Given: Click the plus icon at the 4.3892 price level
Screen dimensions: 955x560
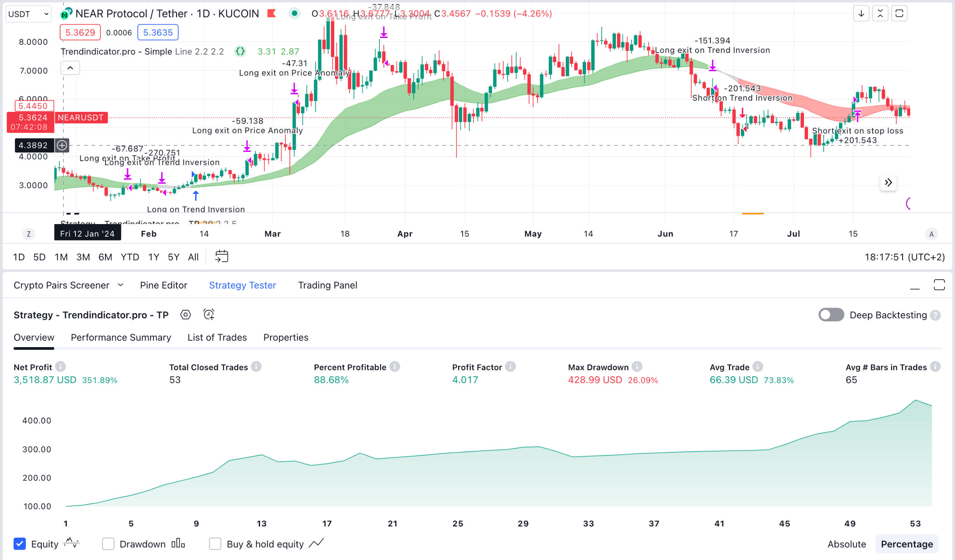Looking at the screenshot, I should (62, 145).
